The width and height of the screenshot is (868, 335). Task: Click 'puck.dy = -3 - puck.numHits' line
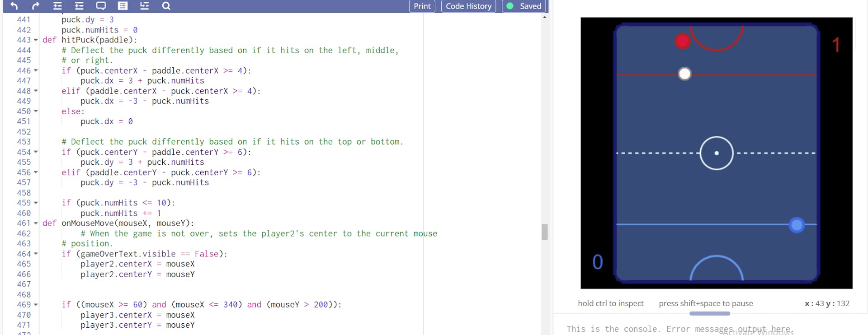click(145, 182)
